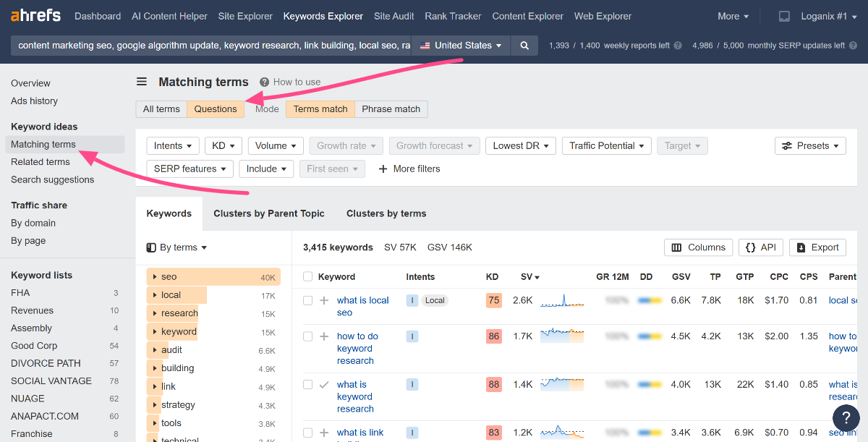Screen dimensions: 868x442
Task: Click the KD 88 difficulty badge
Action: coord(494,385)
